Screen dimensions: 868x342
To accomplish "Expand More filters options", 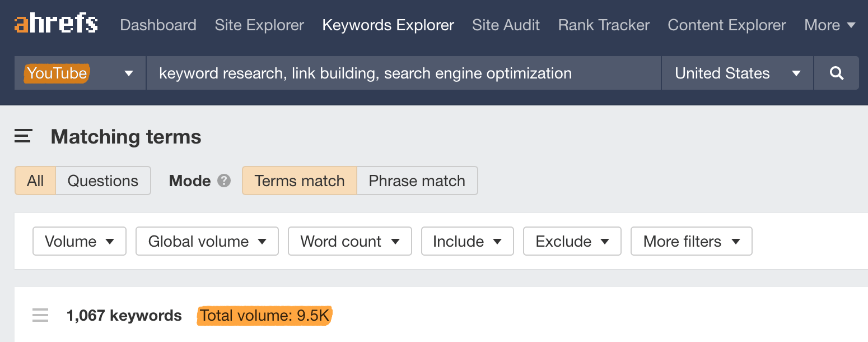I will [691, 241].
